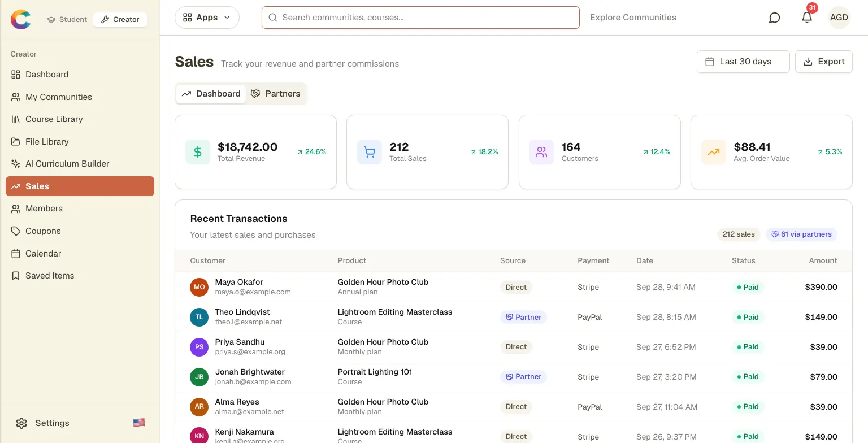Click the blue cart Total Sales icon

coord(370,152)
